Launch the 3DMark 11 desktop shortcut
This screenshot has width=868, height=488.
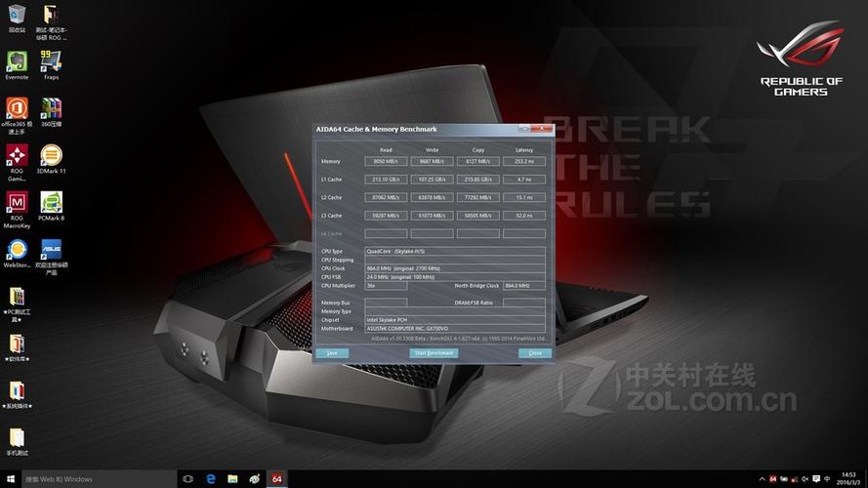[51, 159]
